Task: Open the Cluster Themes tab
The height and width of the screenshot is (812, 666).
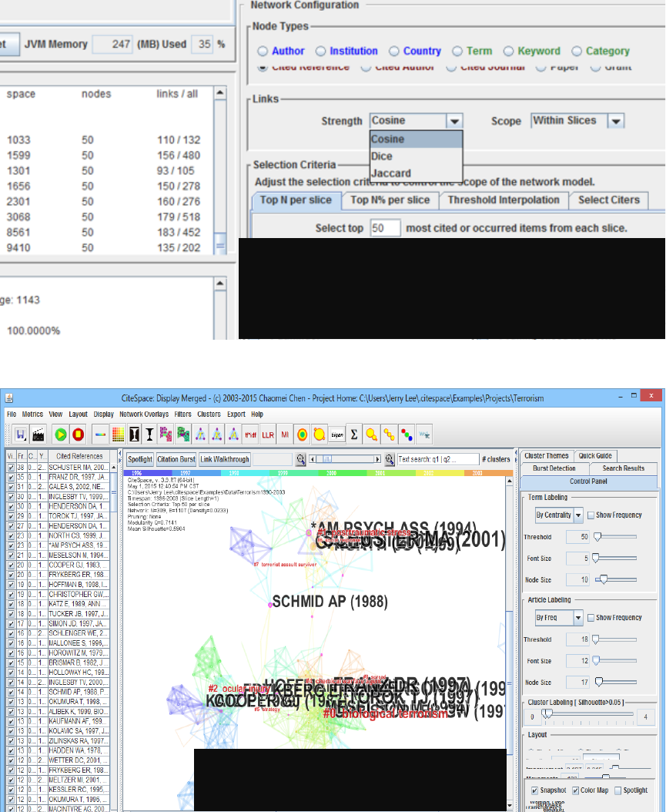Action: coord(547,456)
